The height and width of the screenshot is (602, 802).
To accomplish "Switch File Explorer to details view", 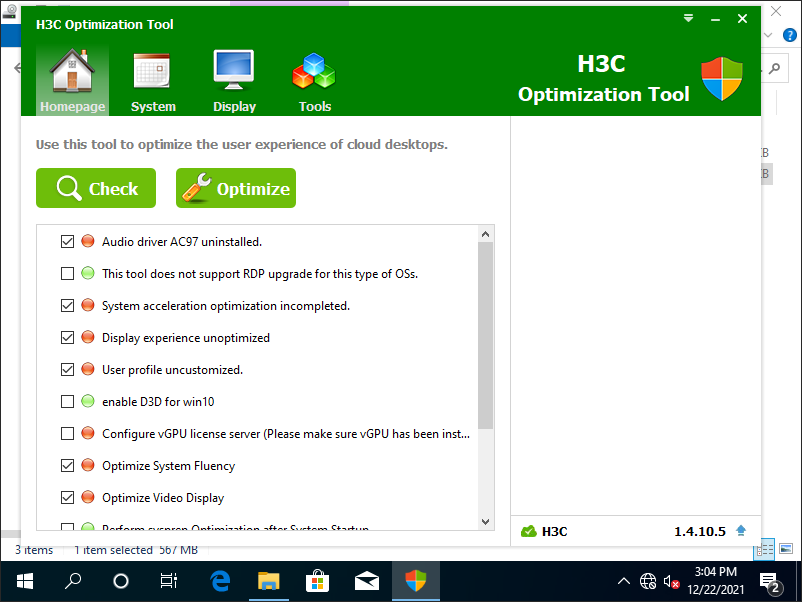I will (x=765, y=550).
